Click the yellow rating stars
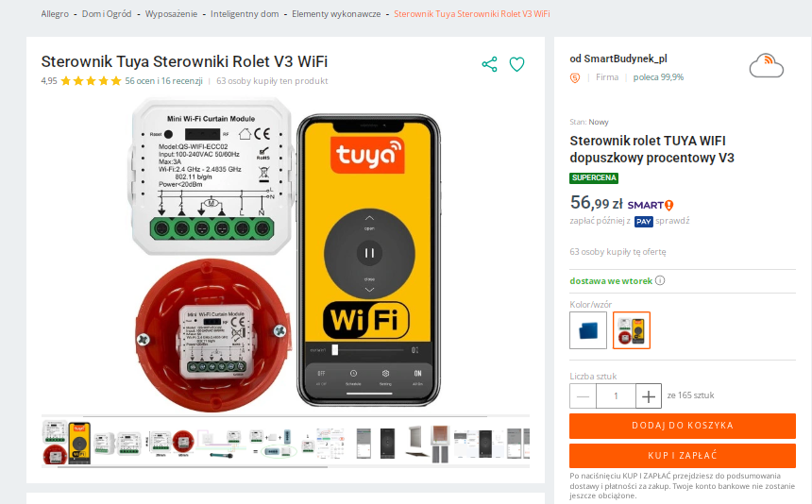Screen dimensions: 812x504 click(91, 81)
